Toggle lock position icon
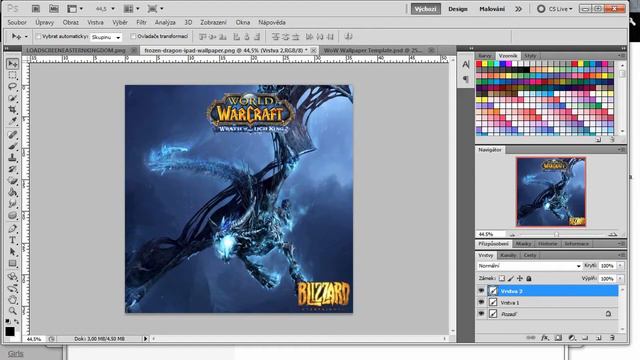 [520, 278]
